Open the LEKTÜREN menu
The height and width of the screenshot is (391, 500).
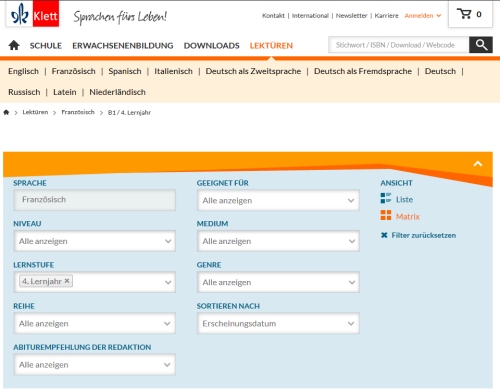[271, 45]
